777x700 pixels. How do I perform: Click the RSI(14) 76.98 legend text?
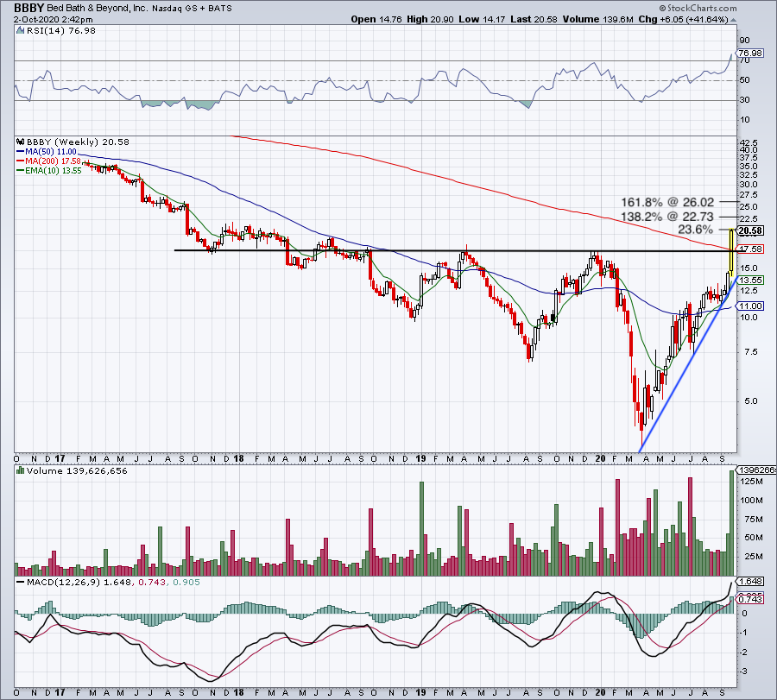coord(61,31)
